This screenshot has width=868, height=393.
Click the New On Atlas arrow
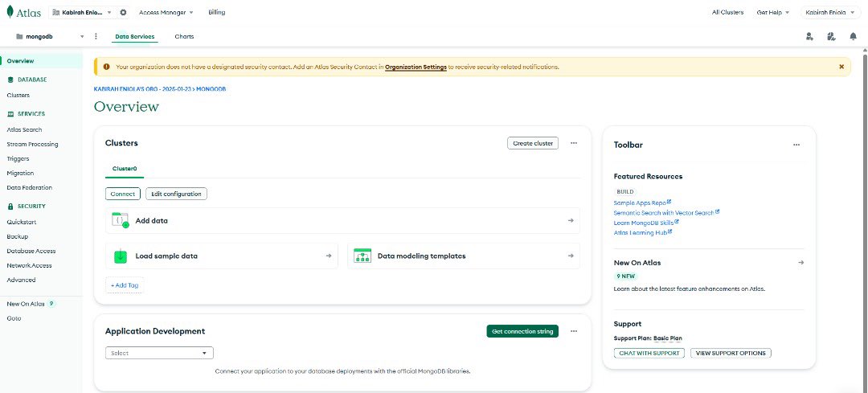point(800,262)
